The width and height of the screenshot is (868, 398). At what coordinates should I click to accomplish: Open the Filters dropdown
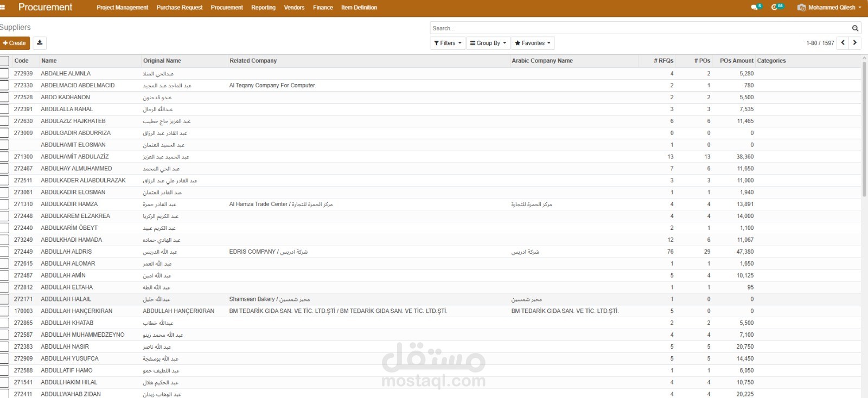448,43
